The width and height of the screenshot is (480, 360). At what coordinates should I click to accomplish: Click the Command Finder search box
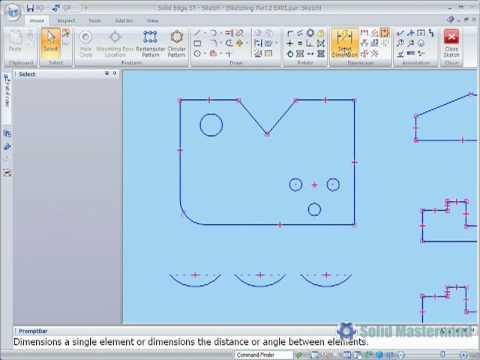[263, 355]
